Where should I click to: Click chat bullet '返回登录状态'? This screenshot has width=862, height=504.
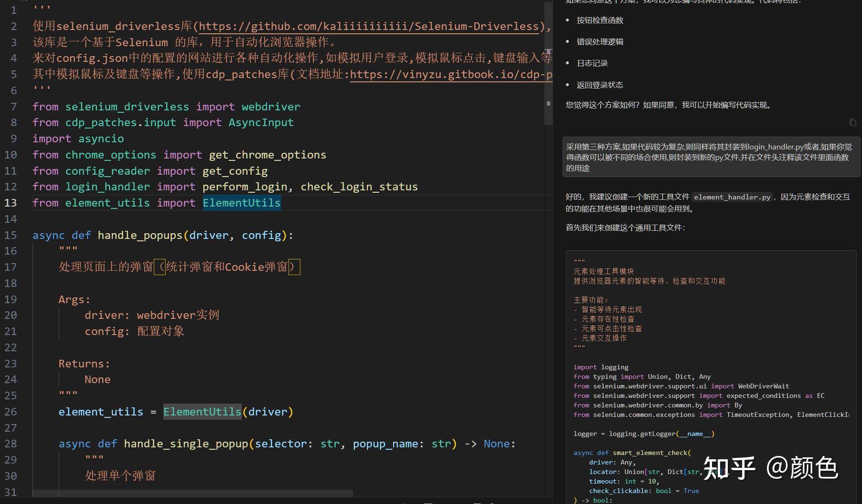[x=600, y=85]
